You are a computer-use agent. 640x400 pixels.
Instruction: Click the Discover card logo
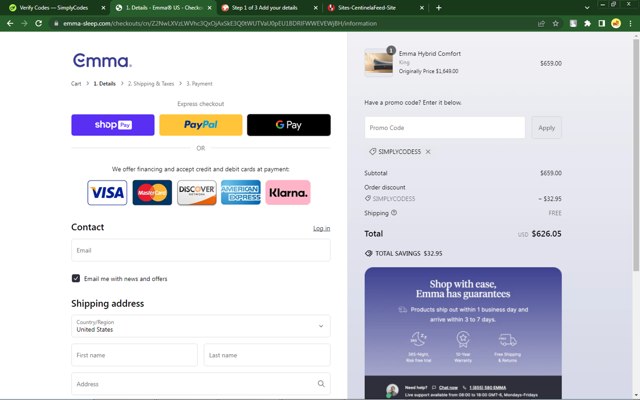coord(196,193)
